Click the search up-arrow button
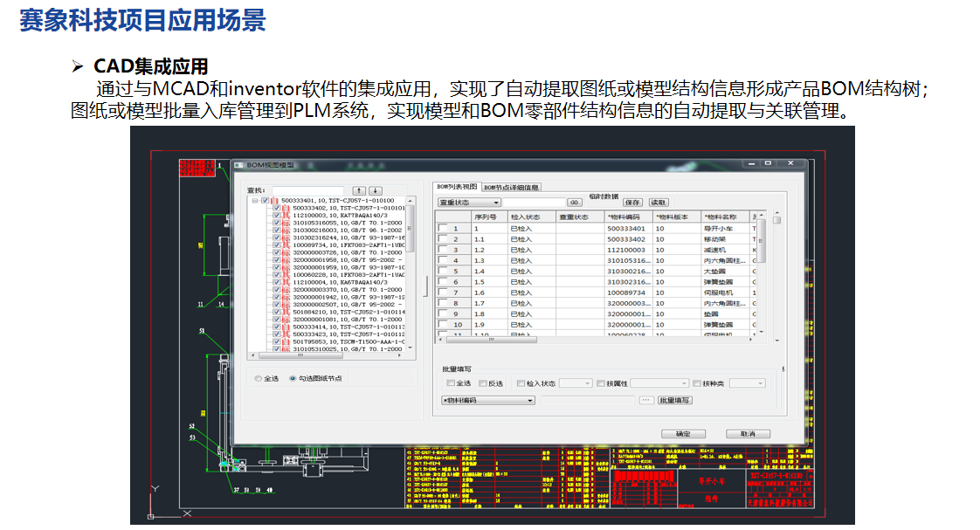The image size is (980, 530). (359, 189)
